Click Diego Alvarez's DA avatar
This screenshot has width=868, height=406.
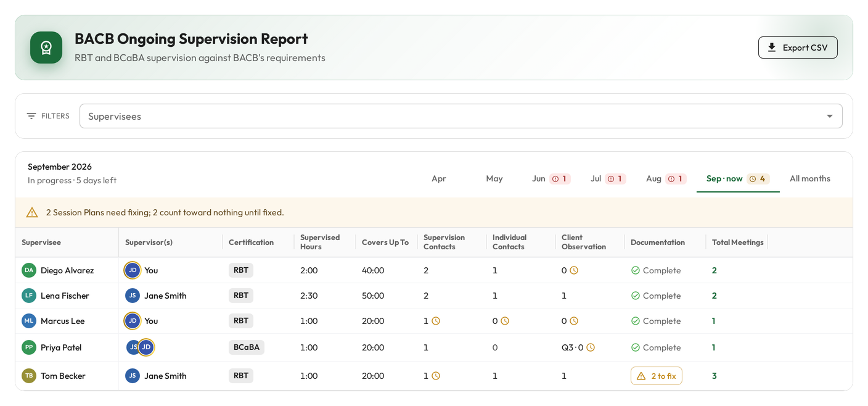(x=29, y=270)
